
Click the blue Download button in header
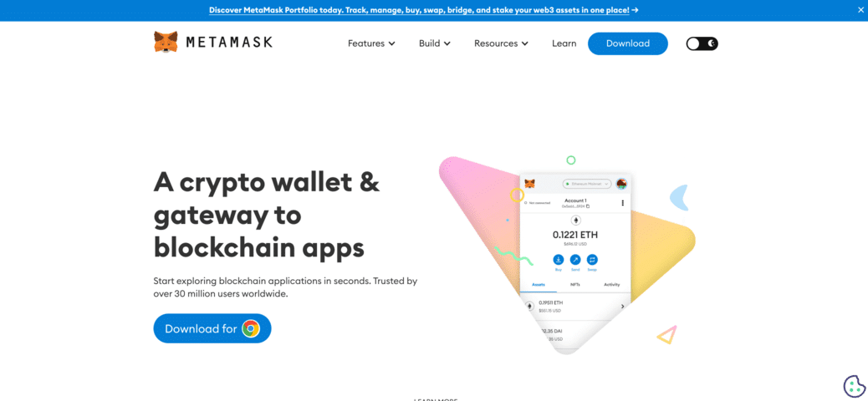coord(628,43)
